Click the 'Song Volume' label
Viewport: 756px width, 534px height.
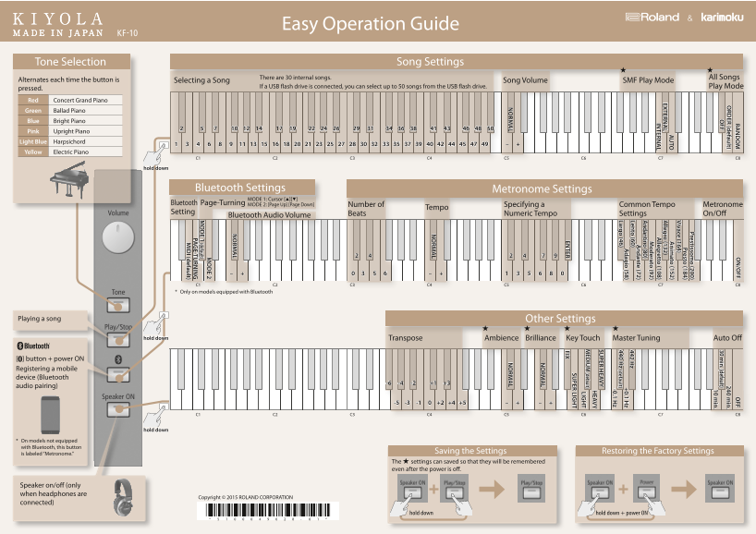(526, 80)
